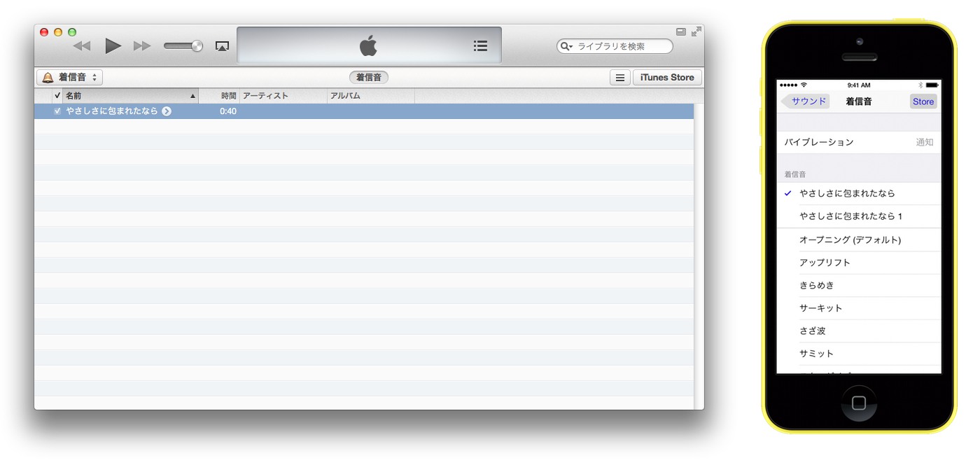Screen dimensions: 980x465
Task: Click the 通知 value in vibration row
Action: click(x=925, y=142)
